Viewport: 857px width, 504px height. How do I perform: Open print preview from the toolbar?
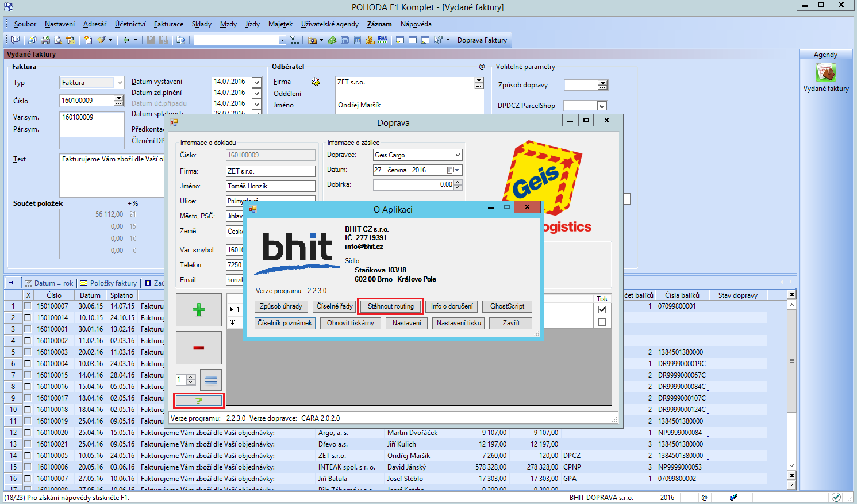point(58,40)
